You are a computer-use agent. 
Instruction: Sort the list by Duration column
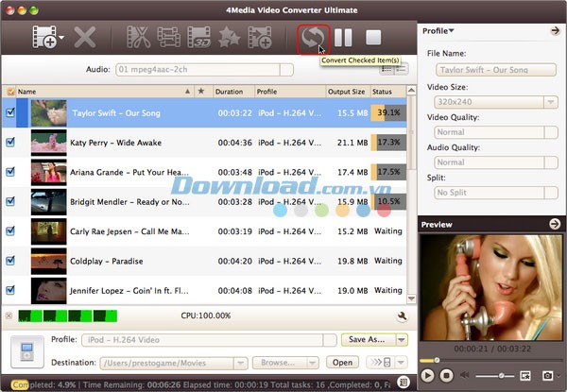232,92
